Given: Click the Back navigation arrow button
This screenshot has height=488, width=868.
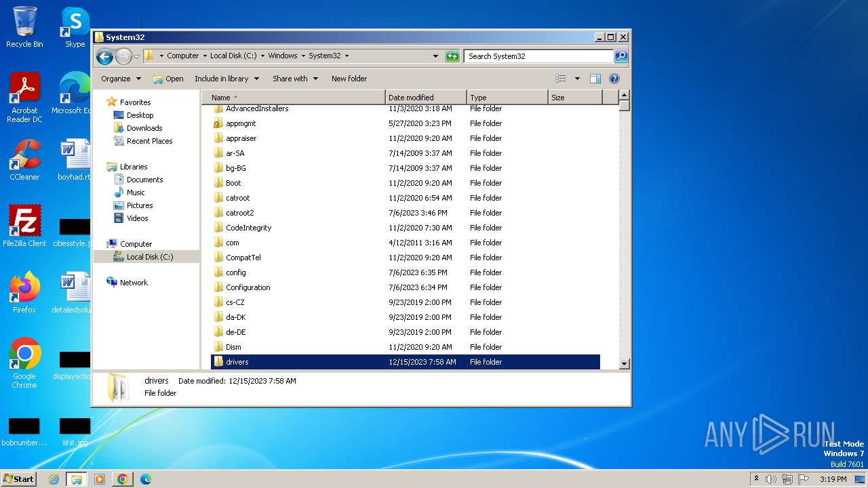Looking at the screenshot, I should [104, 56].
